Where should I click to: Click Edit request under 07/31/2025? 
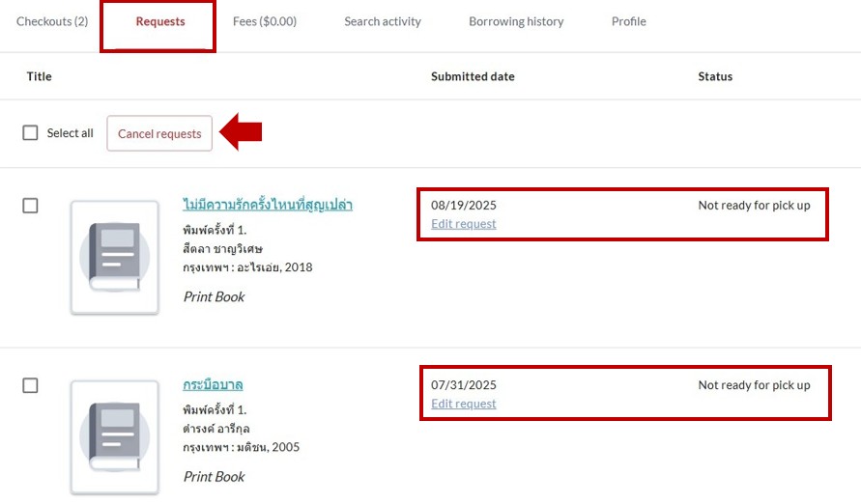(x=464, y=404)
